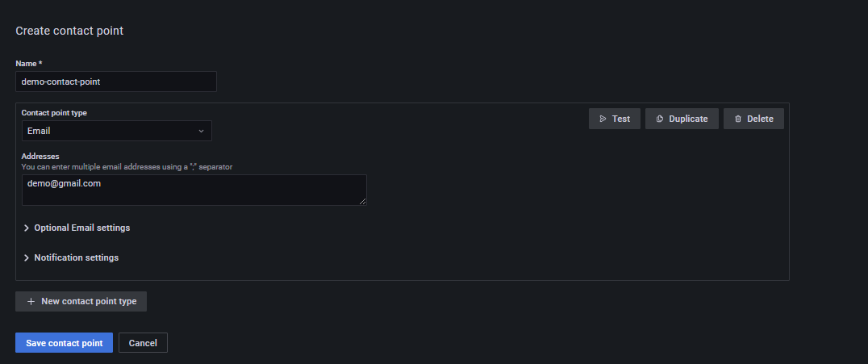The height and width of the screenshot is (364, 868).
Task: Cancel contact point creation
Action: [143, 343]
